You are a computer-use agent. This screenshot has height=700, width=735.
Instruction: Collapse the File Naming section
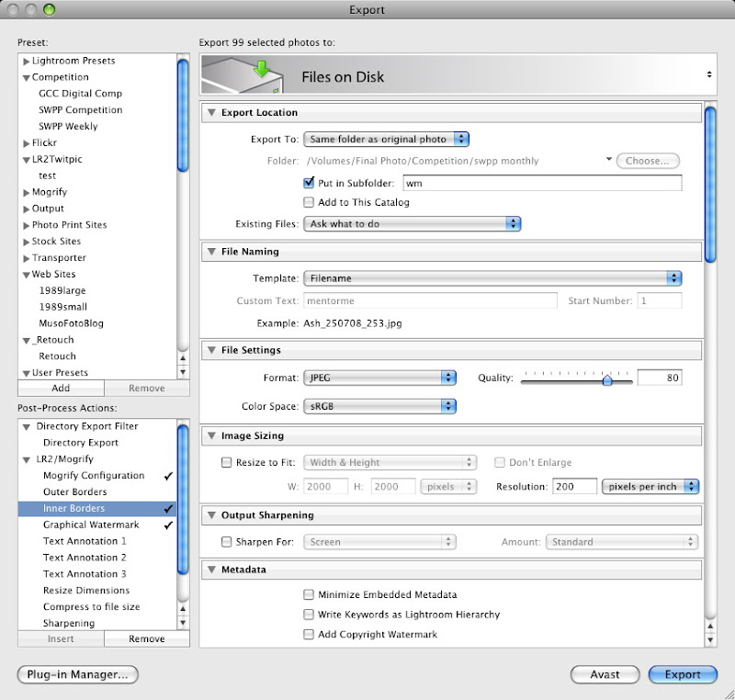211,252
